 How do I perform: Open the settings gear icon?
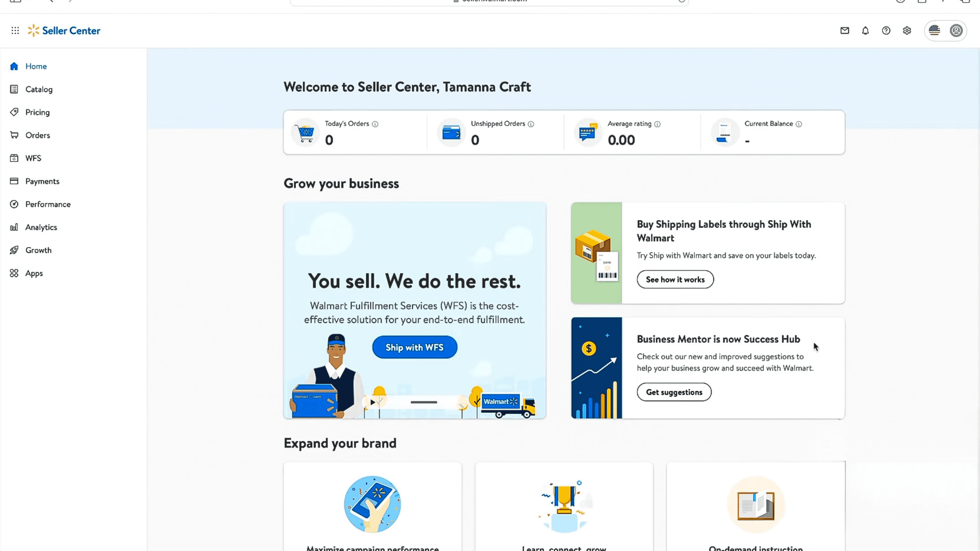pos(907,30)
